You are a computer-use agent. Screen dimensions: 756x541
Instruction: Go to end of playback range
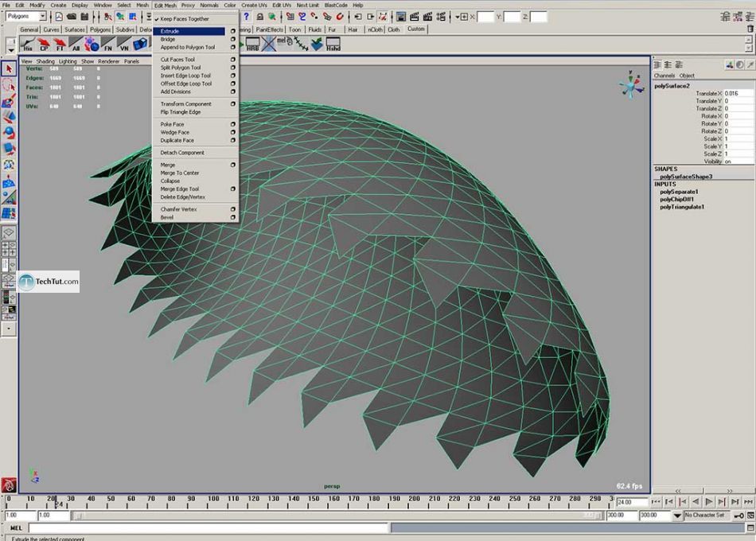click(748, 502)
